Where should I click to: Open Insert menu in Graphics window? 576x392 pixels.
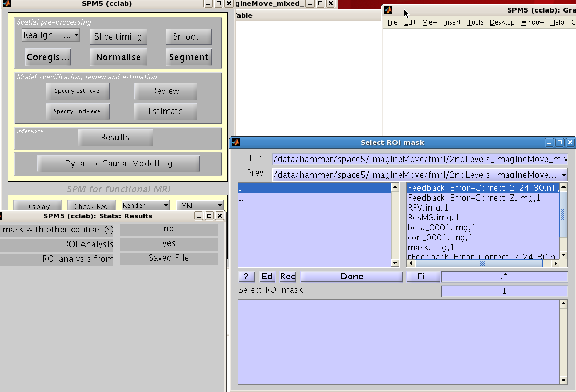point(452,22)
